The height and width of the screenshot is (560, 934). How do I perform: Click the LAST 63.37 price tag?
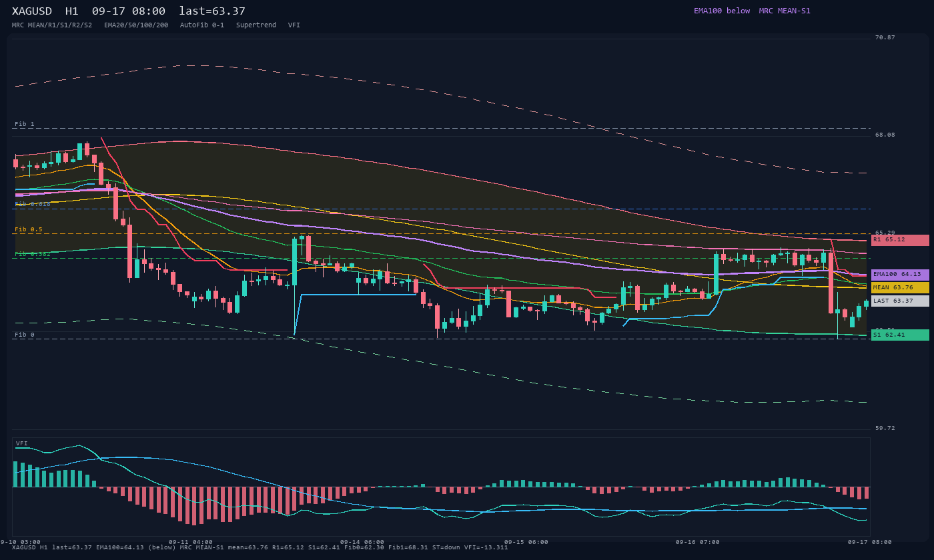click(900, 301)
